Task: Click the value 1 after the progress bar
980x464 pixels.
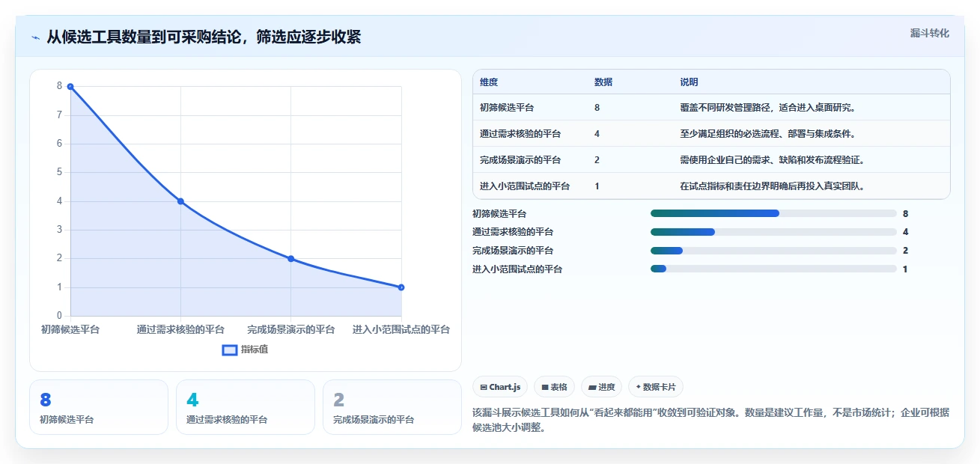Action: point(905,269)
